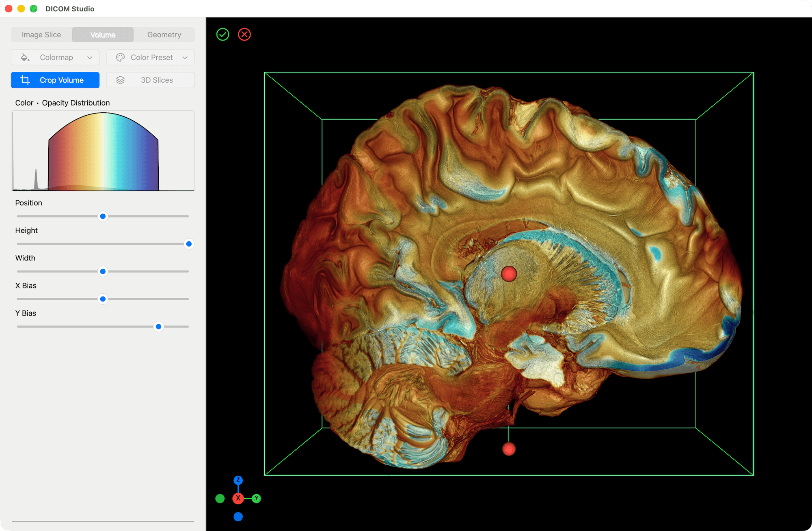Viewport: 812px width, 531px height.
Task: Click the red X axis on the orientation gizmo
Action: (238, 498)
